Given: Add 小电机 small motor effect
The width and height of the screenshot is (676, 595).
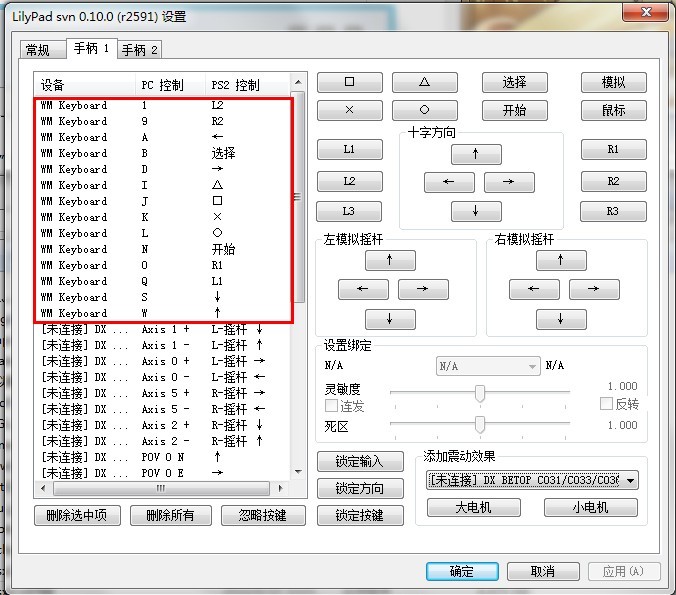Looking at the screenshot, I should click(x=591, y=507).
